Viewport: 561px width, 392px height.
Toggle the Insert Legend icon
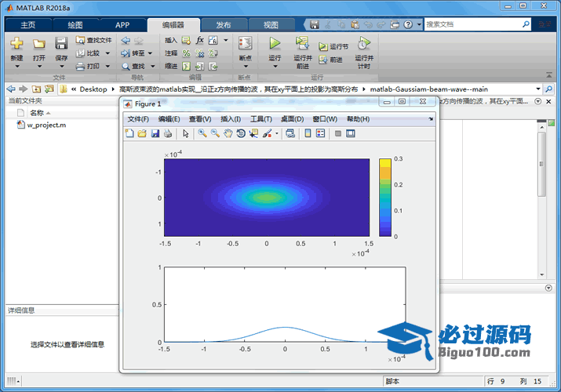[321, 133]
